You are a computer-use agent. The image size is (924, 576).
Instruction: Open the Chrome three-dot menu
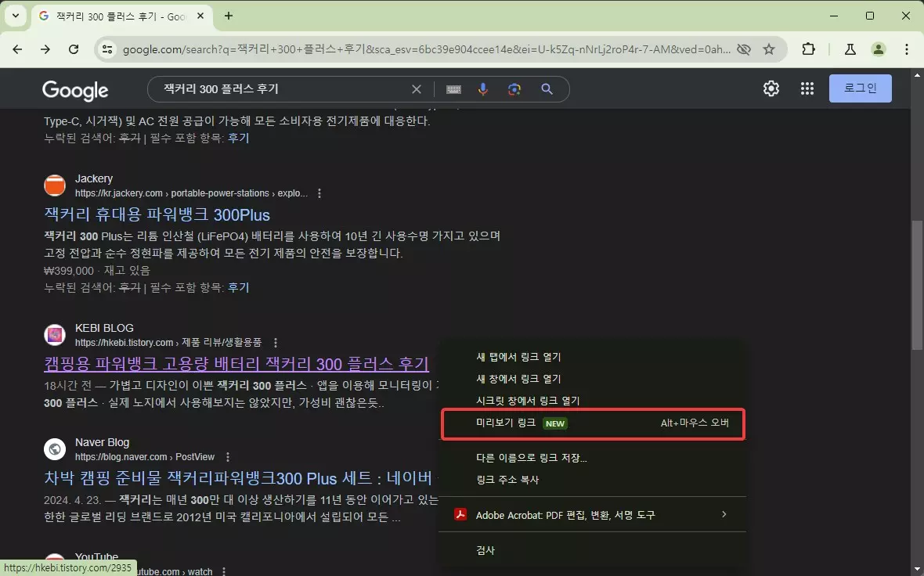[906, 49]
